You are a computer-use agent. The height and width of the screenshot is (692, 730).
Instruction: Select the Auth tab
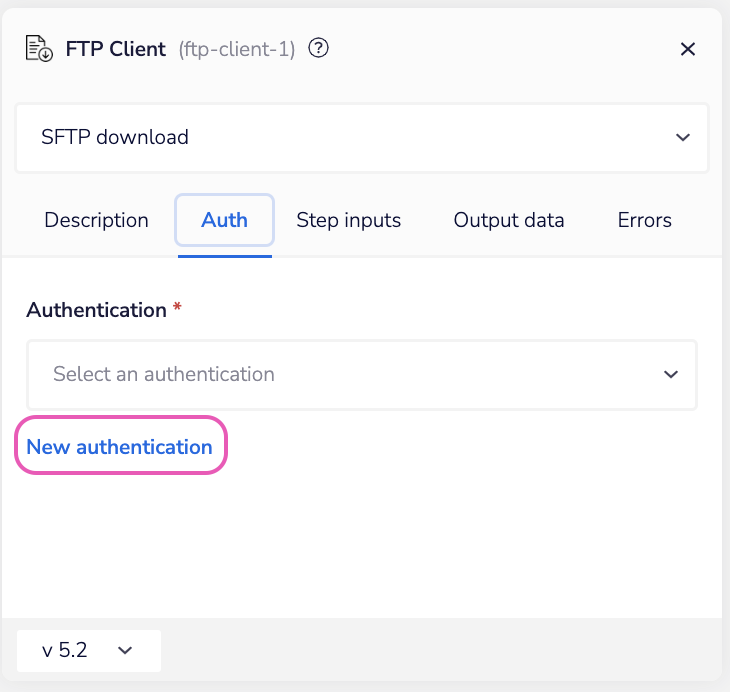click(224, 220)
